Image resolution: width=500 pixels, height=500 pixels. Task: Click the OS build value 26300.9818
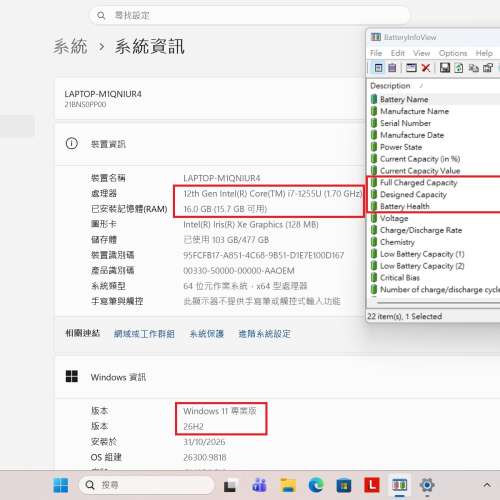pyautogui.click(x=205, y=457)
